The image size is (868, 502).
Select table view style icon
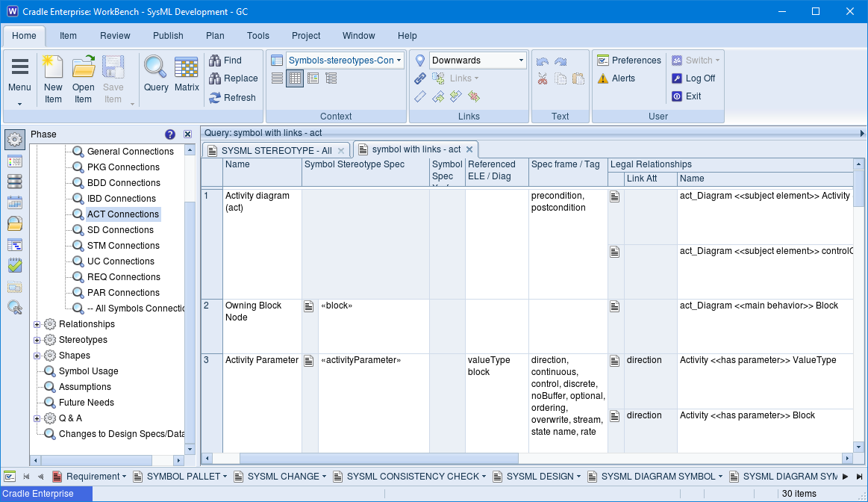click(x=295, y=78)
